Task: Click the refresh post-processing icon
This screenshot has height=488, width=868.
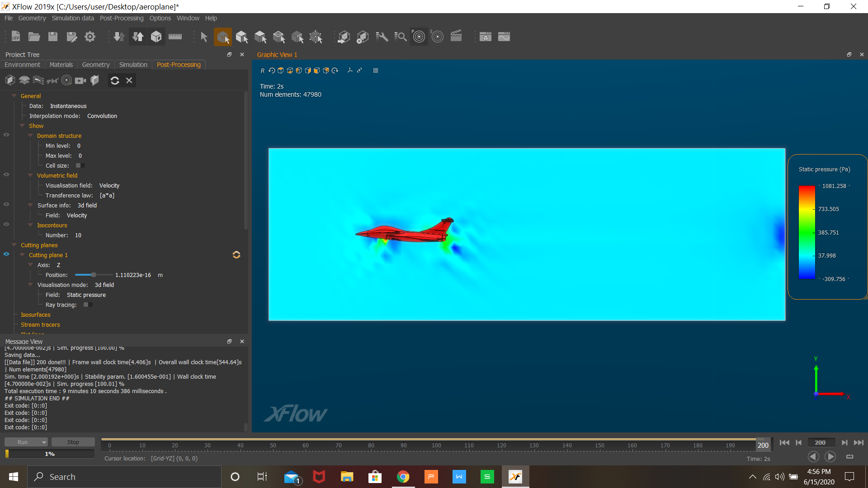Action: pos(115,80)
